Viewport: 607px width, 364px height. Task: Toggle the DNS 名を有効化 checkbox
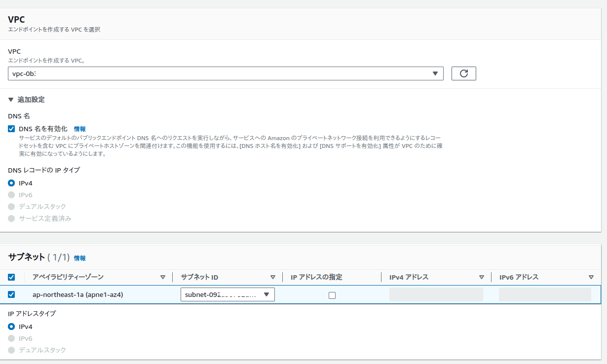[11, 129]
